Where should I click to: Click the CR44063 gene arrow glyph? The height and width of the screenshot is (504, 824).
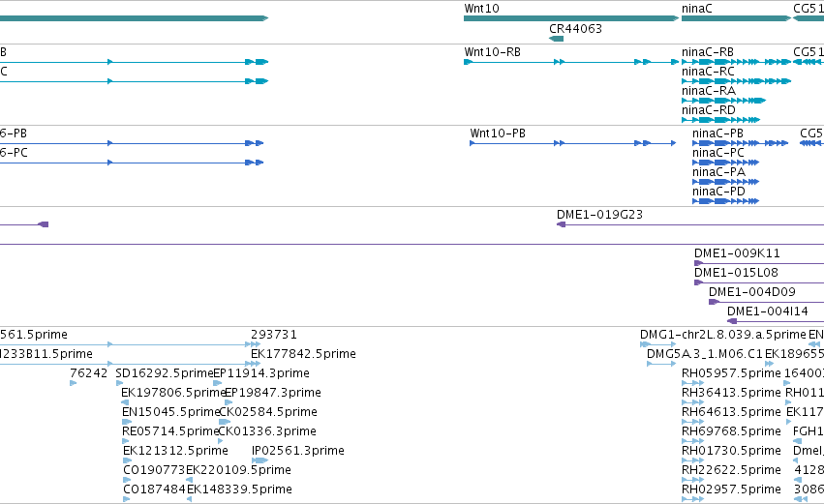click(556, 39)
